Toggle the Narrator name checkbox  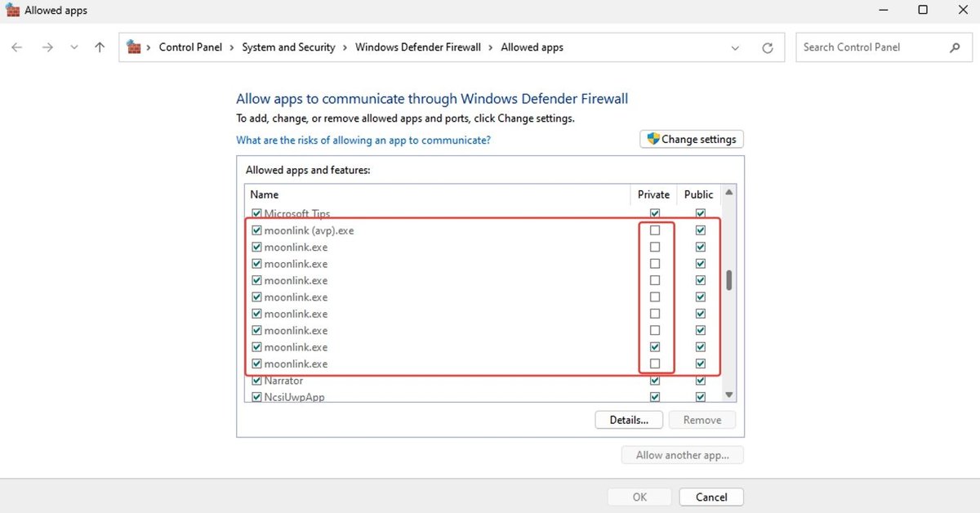click(x=256, y=381)
